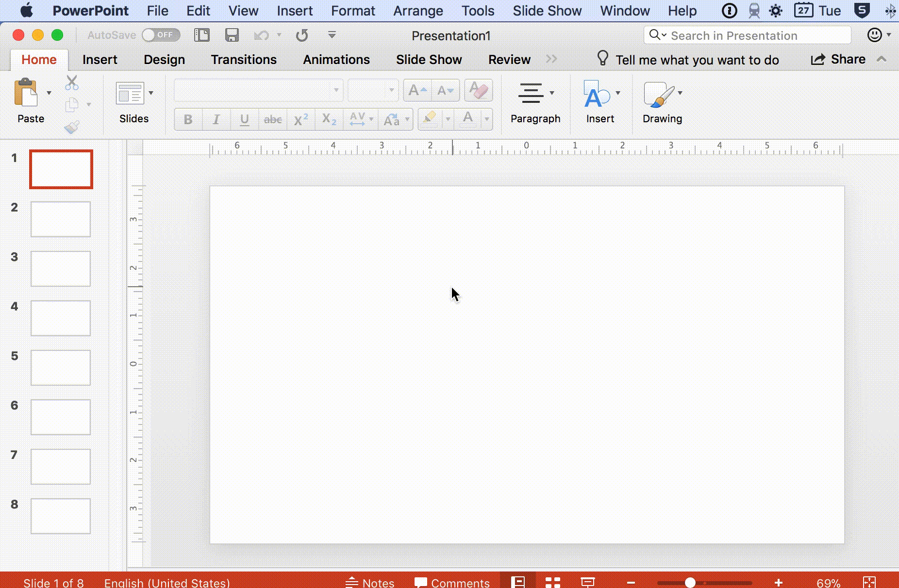
Task: Toggle AutoSave off switch
Action: point(161,34)
